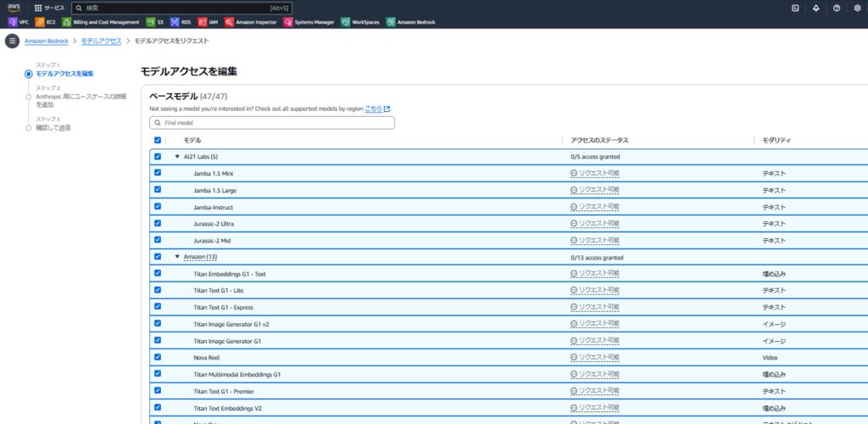Uncheck the Nova Reel checkbox
This screenshot has height=424, width=868.
(x=158, y=356)
